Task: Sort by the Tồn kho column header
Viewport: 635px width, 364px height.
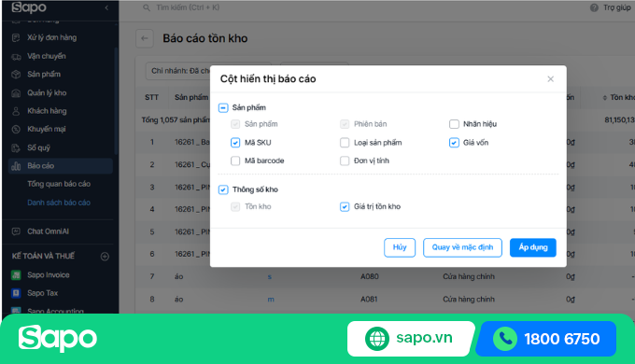Action: (x=618, y=98)
